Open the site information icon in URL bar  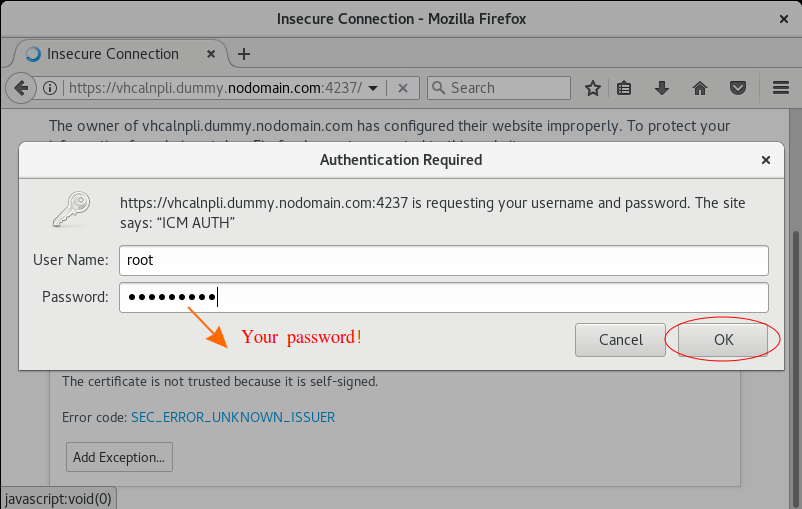50,88
